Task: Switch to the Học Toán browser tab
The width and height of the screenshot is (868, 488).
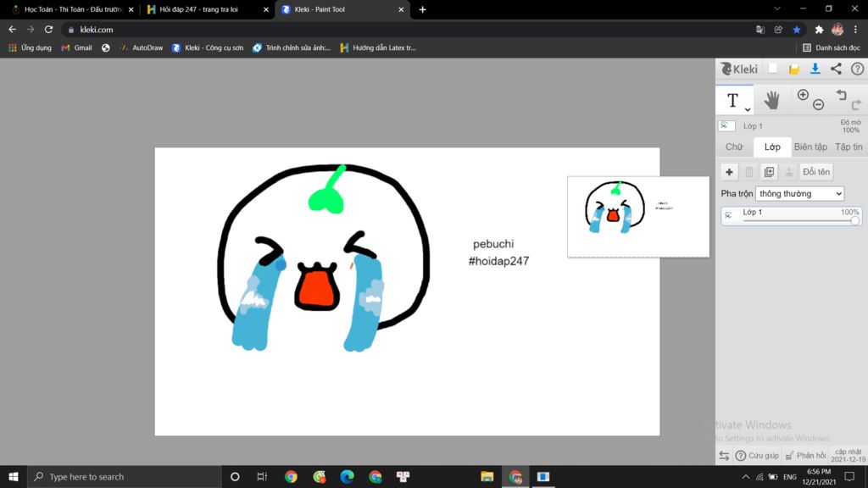Action: pyautogui.click(x=73, y=9)
